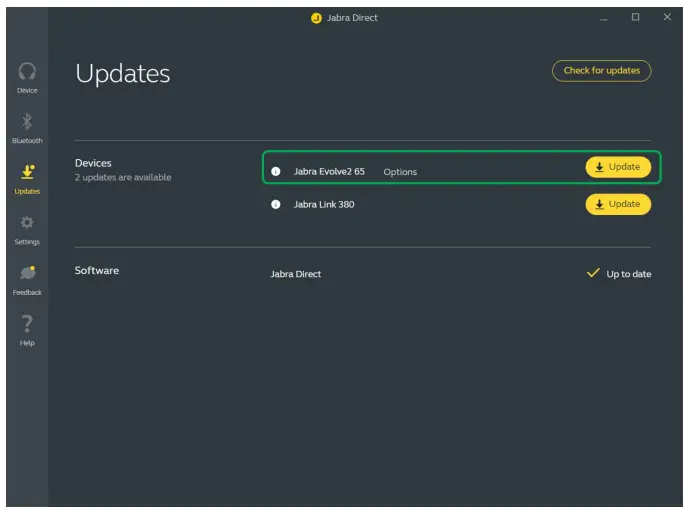Viewport: 685px width, 510px height.
Task: Select the Updates download icon in sidebar
Action: tap(28, 172)
